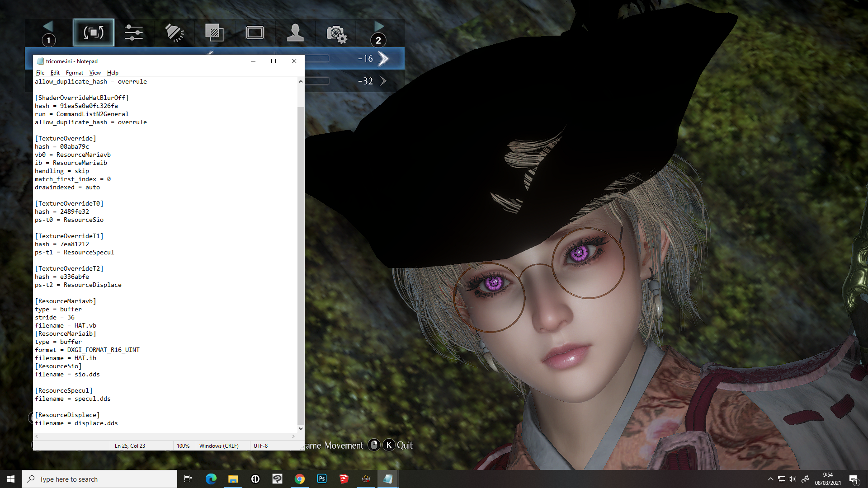Screen dimensions: 868x488
Task: Click the scroll up arrow in Notepad
Action: pos(301,81)
